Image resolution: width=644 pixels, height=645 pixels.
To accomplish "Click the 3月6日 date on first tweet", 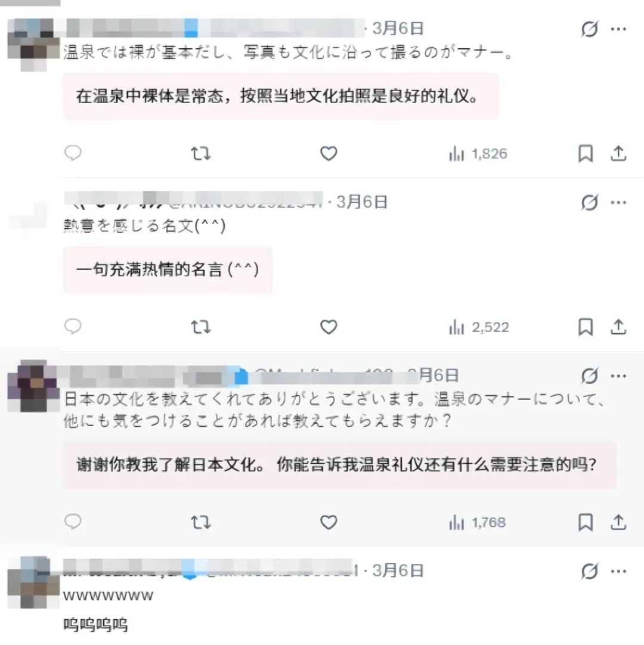I will coord(398,29).
